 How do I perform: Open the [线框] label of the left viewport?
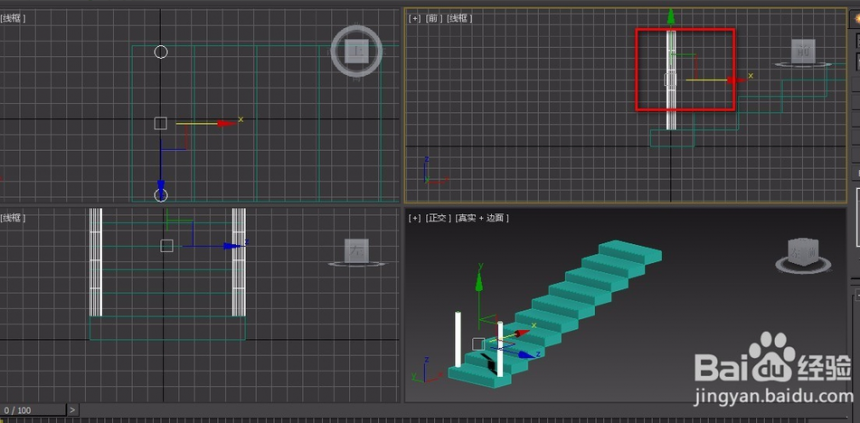click(x=13, y=218)
